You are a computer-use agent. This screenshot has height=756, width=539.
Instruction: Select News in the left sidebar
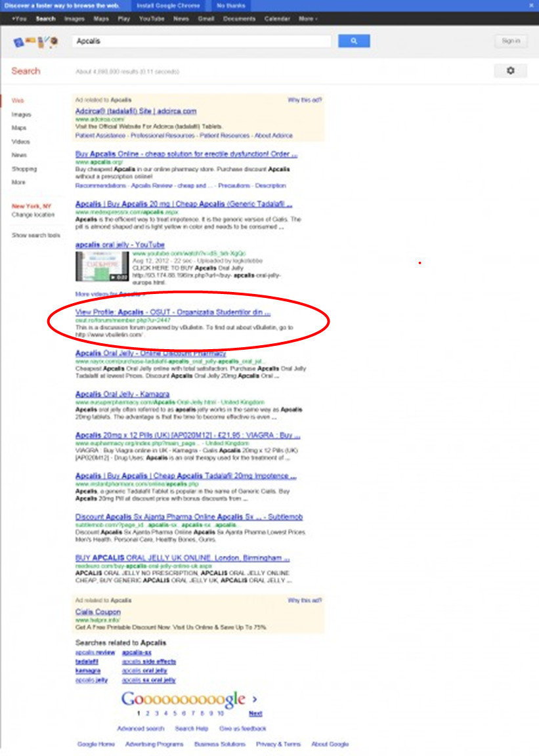19,156
